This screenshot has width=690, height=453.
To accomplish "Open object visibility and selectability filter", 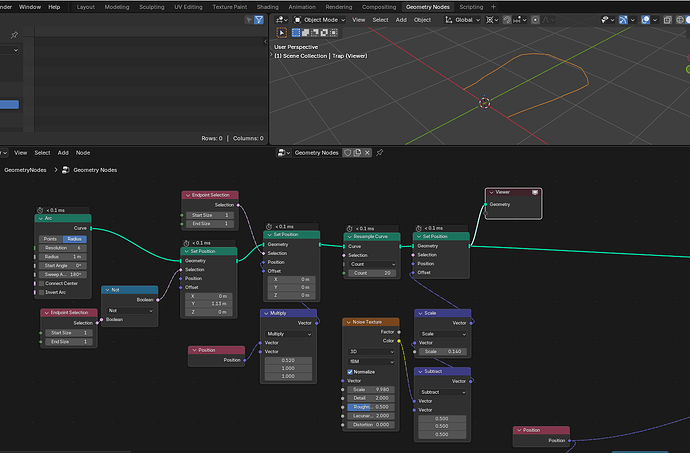I will tap(607, 20).
